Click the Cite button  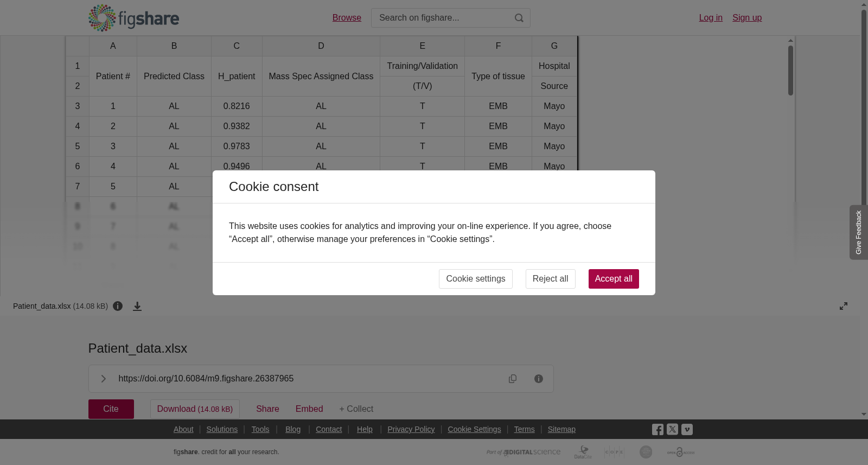click(x=111, y=409)
